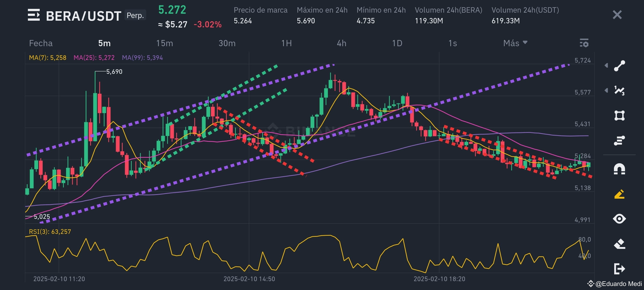Click the 5,025 low price marker
Image resolution: width=644 pixels, height=290 pixels.
[42, 217]
